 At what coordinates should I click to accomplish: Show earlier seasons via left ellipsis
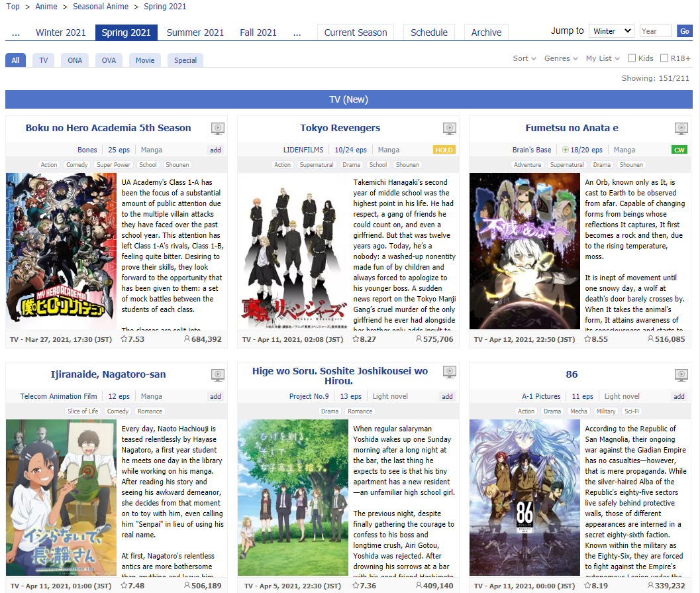point(16,33)
